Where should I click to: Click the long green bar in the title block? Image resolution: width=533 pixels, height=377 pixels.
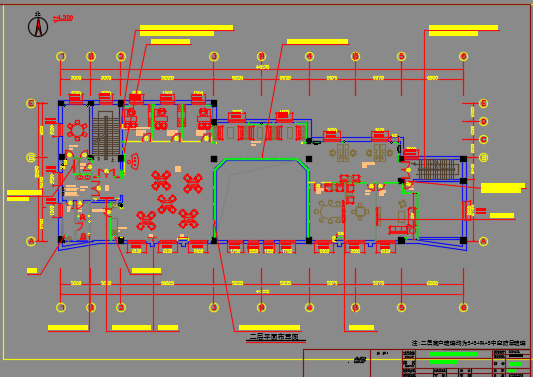point(453,354)
